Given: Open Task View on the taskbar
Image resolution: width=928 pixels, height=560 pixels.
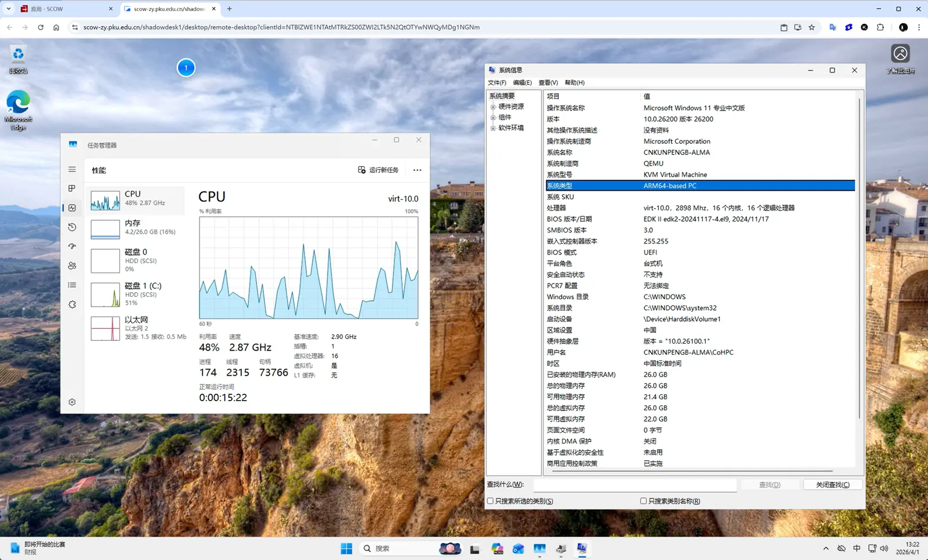Looking at the screenshot, I should coord(475,548).
